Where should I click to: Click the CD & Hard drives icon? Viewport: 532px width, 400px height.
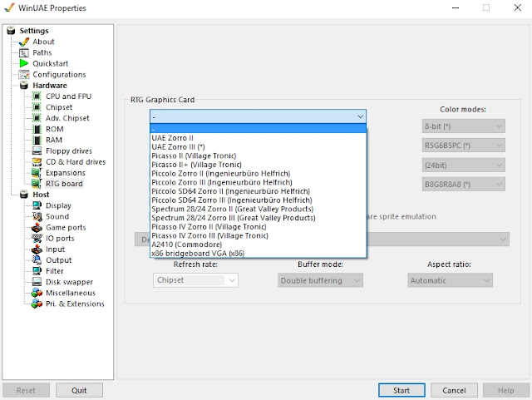point(37,161)
